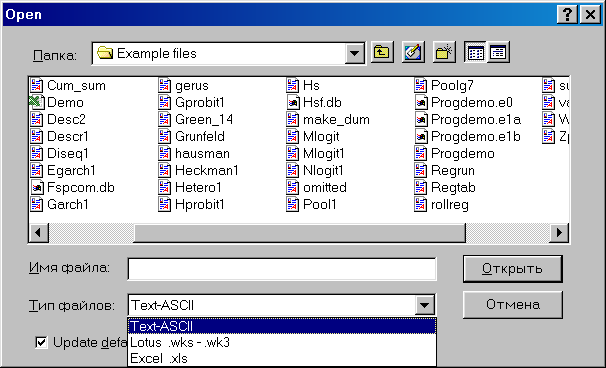This screenshot has height=368, width=606.
Task: Click the Открыть button
Action: coord(512,269)
